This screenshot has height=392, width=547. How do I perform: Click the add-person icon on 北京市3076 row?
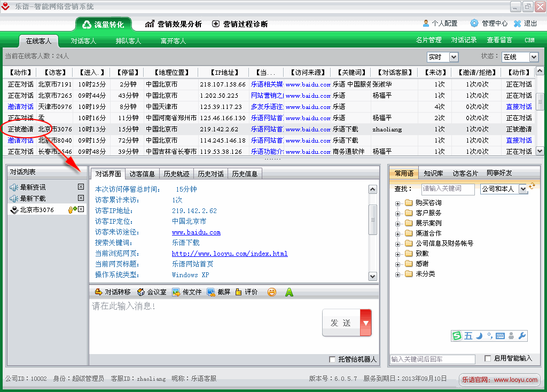pos(72,209)
